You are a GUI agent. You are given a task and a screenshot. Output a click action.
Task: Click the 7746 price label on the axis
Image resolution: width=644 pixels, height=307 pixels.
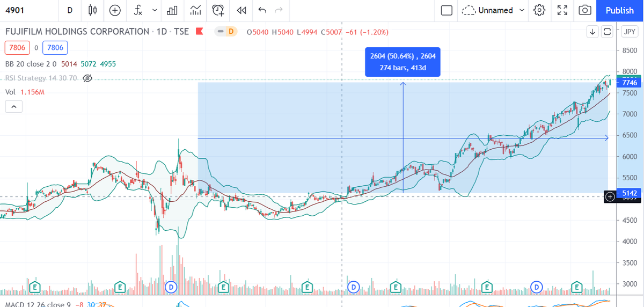[x=630, y=83]
